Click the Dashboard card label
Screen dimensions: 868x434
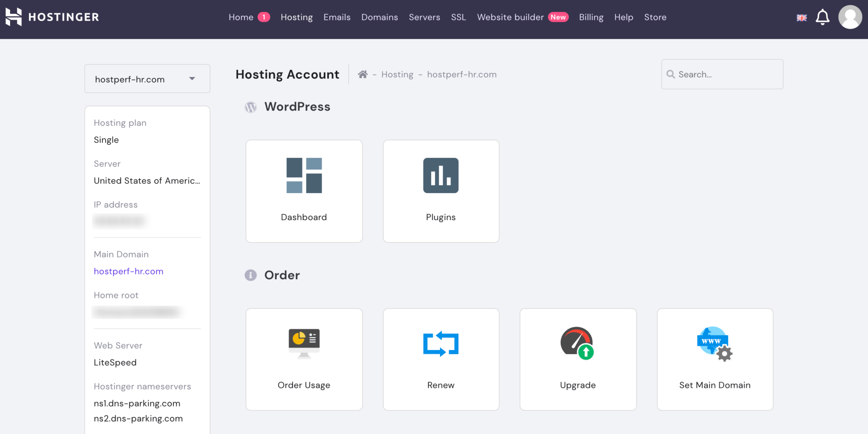[304, 217]
